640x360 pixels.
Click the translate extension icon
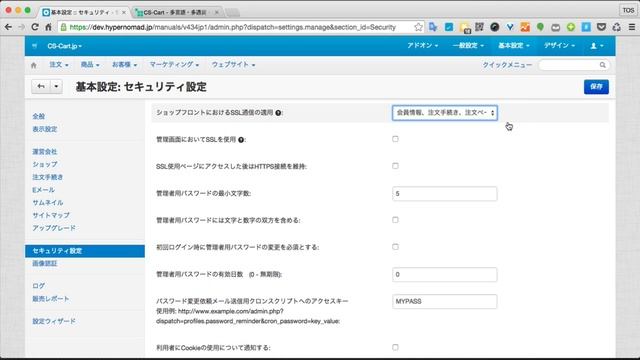pos(433,27)
